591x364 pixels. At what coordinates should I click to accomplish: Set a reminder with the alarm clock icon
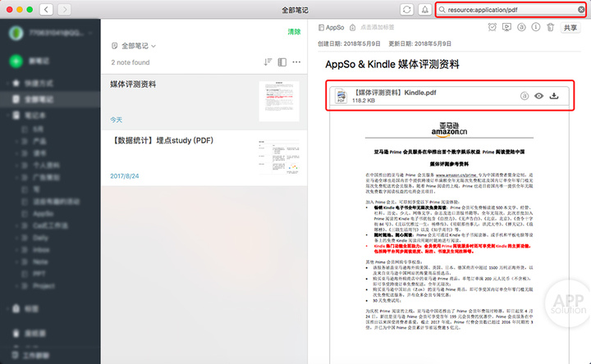[x=492, y=27]
